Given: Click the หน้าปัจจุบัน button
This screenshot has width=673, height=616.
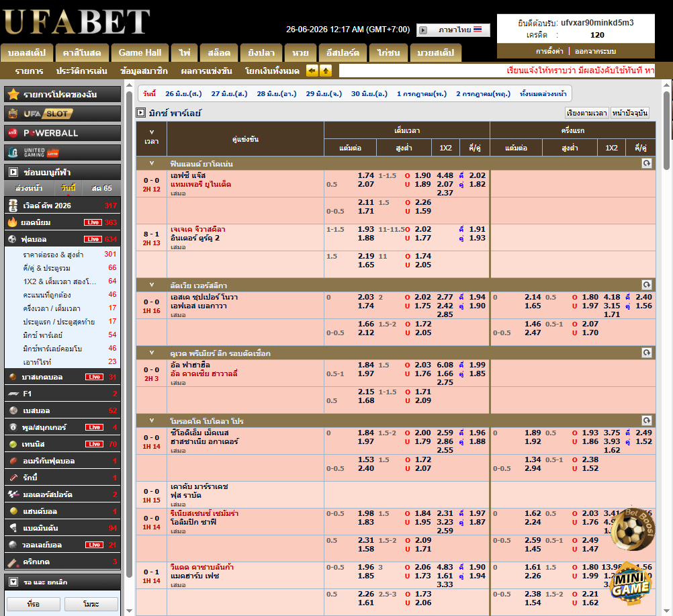Looking at the screenshot, I should [x=629, y=113].
